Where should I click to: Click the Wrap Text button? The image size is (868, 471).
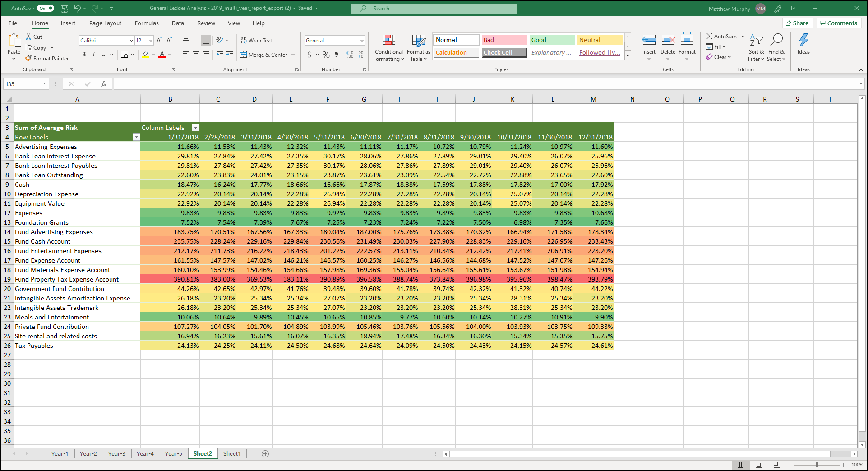pos(256,40)
